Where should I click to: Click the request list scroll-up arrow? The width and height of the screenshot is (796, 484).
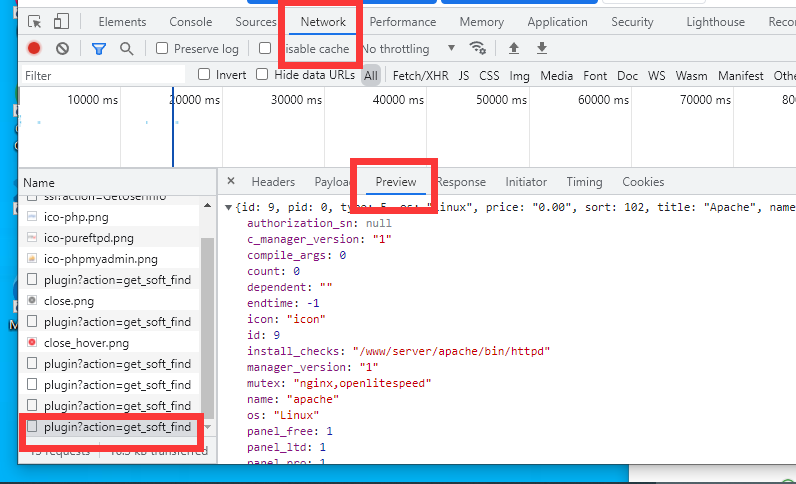click(207, 205)
